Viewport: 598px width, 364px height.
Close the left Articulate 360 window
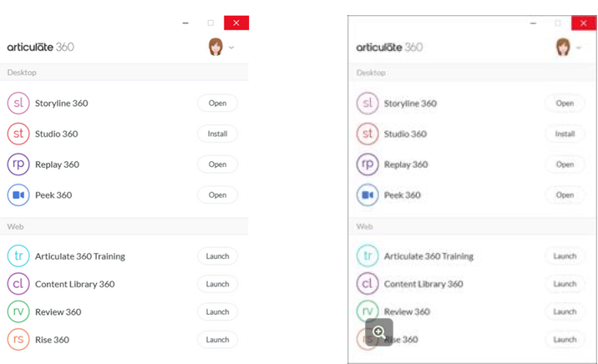point(236,23)
